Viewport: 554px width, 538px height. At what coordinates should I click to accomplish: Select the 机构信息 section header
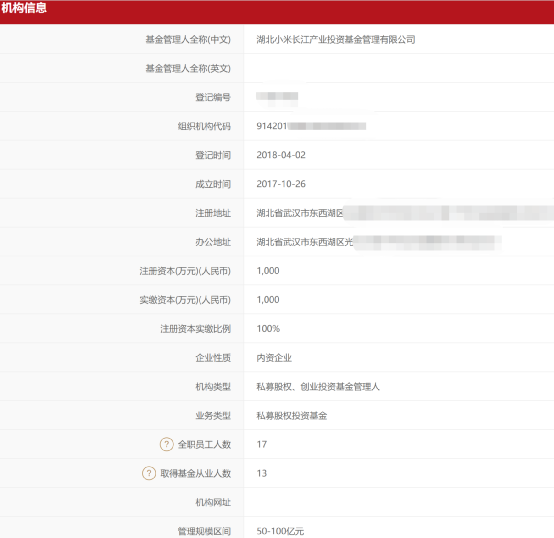[24, 7]
